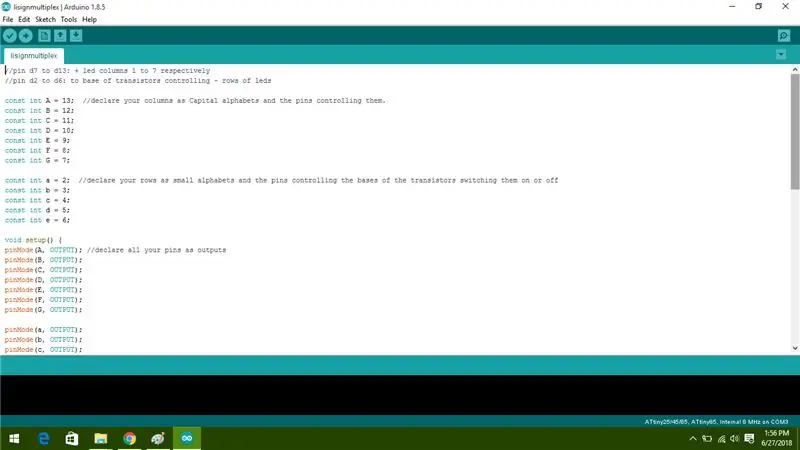Click the scrollbar down arrow in editor
Image resolution: width=800 pixels, height=450 pixels.
(x=795, y=348)
